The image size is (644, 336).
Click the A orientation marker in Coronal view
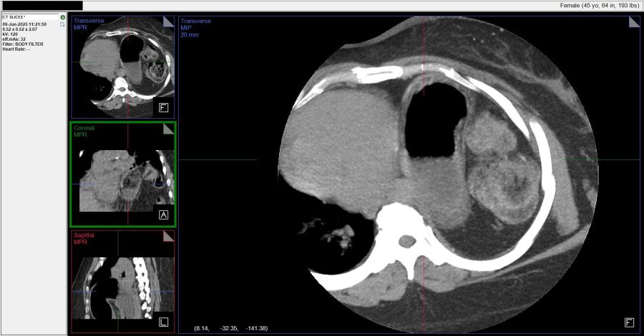click(x=163, y=215)
